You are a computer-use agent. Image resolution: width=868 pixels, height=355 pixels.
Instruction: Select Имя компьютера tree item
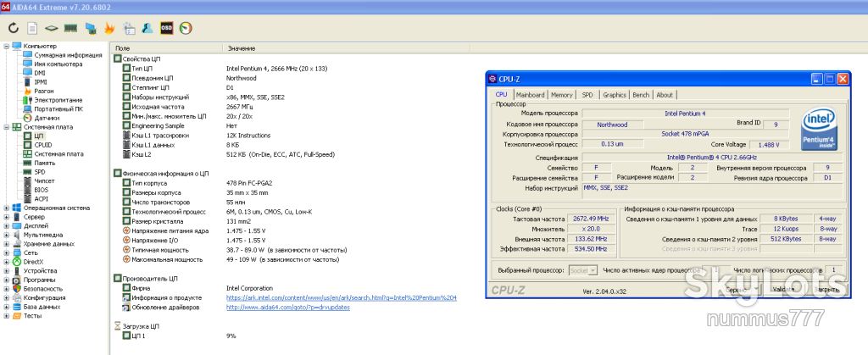coord(58,64)
